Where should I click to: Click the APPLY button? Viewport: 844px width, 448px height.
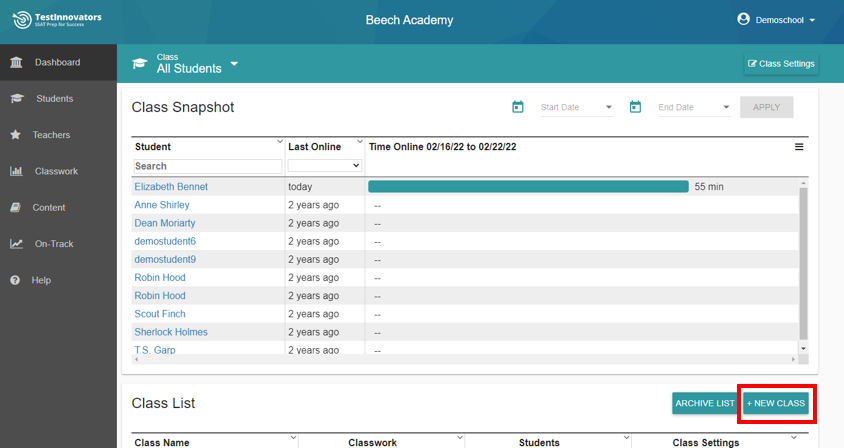point(766,107)
